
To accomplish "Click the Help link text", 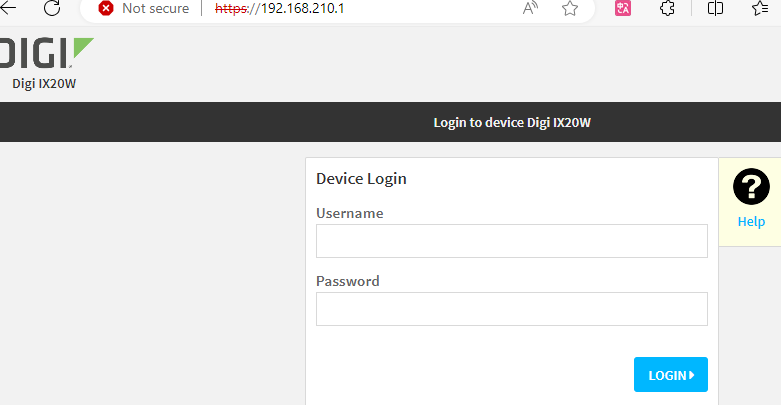I will click(x=751, y=222).
